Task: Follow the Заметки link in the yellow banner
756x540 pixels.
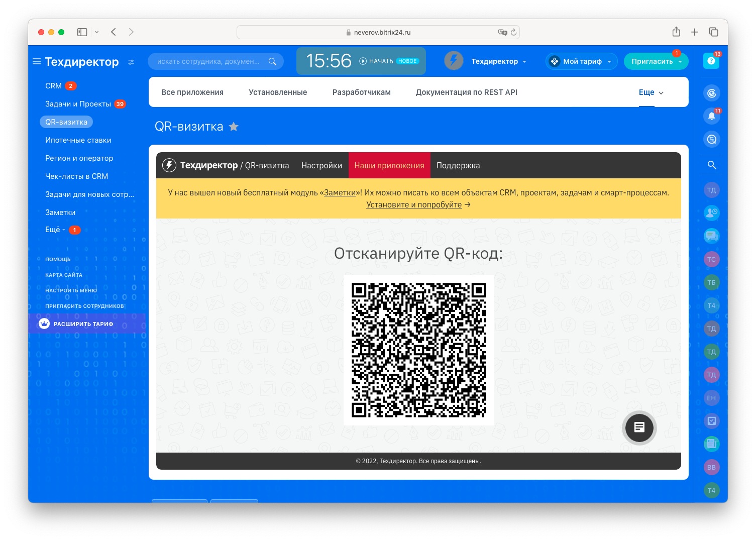Action: click(x=340, y=192)
